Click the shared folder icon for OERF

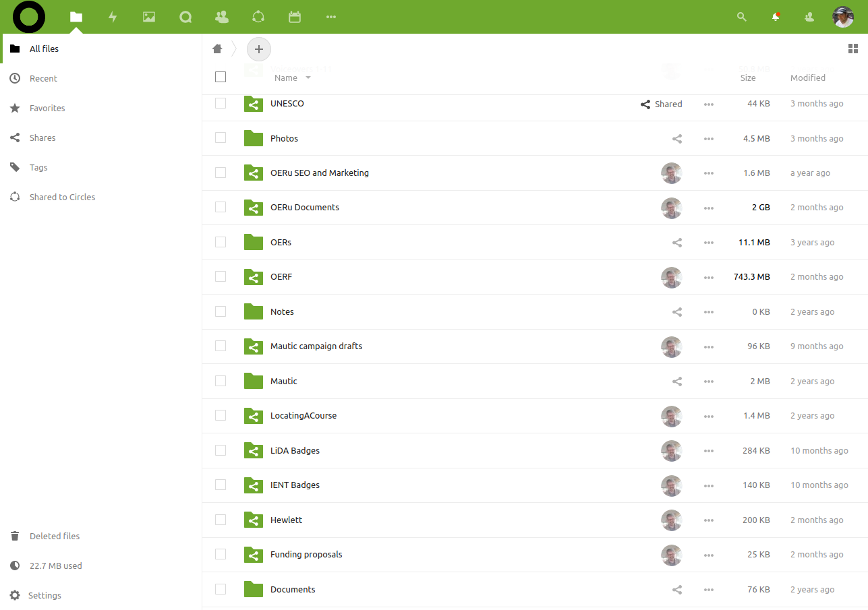pos(254,276)
